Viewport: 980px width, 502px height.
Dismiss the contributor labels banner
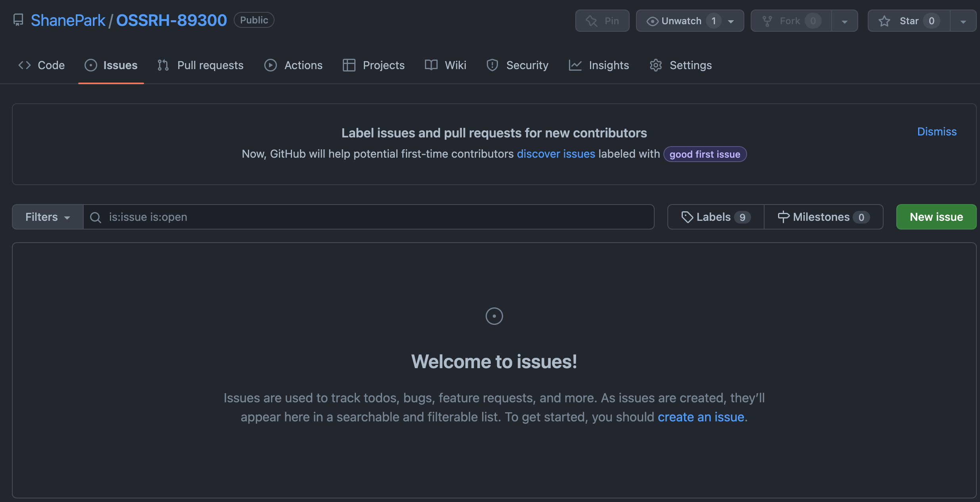(x=936, y=132)
